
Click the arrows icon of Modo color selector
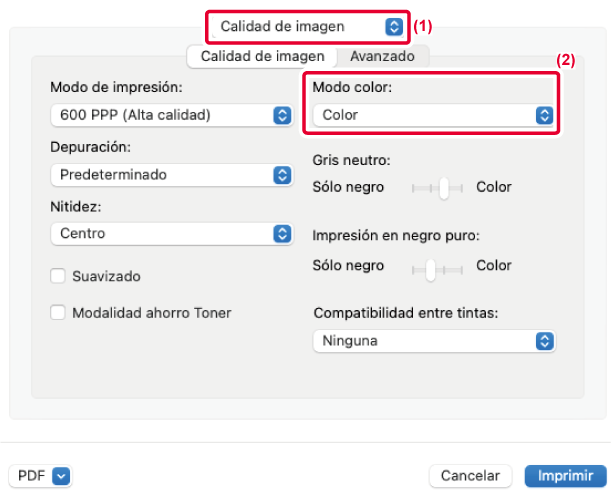pos(544,115)
